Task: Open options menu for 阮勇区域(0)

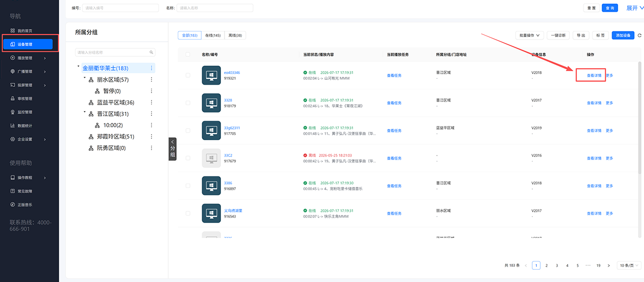Action: coord(151,148)
